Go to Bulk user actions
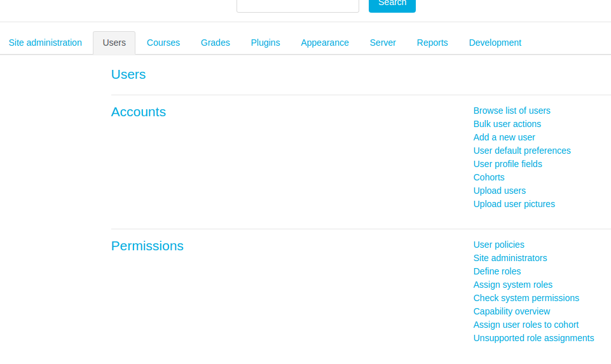The height and width of the screenshot is (364, 611). [507, 124]
